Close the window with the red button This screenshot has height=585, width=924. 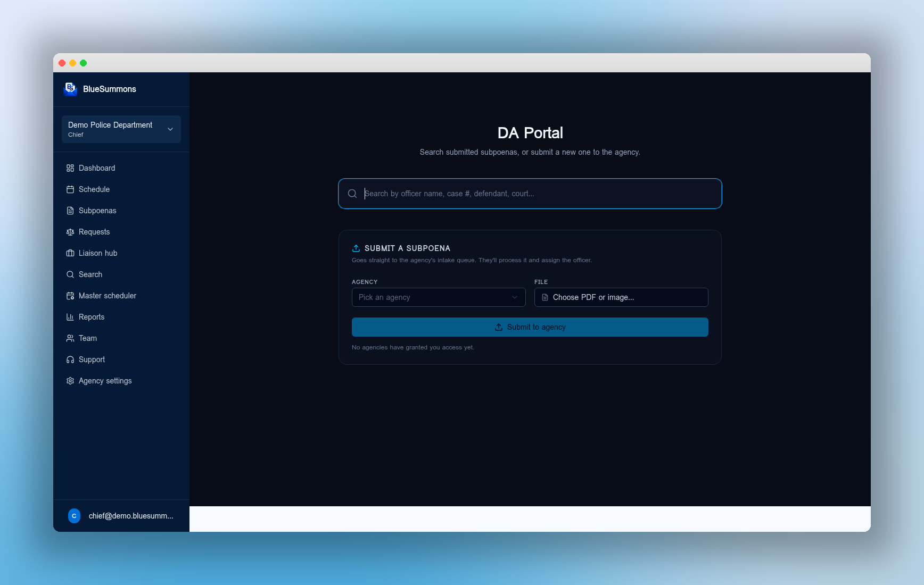click(62, 63)
